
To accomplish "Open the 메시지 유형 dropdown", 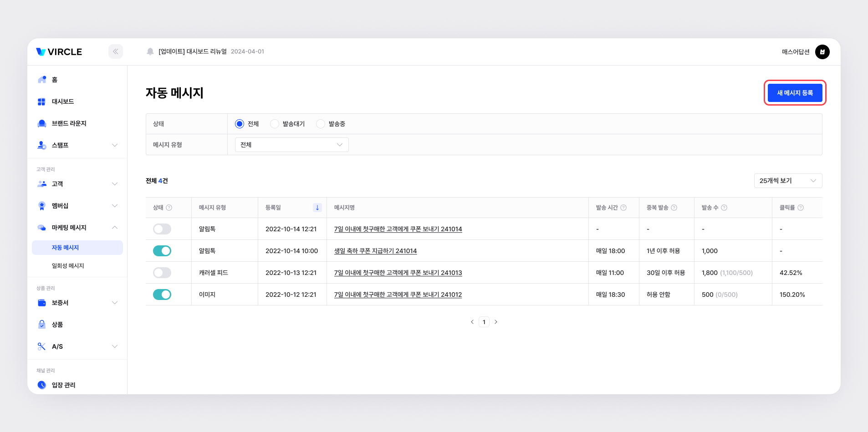I will click(292, 145).
